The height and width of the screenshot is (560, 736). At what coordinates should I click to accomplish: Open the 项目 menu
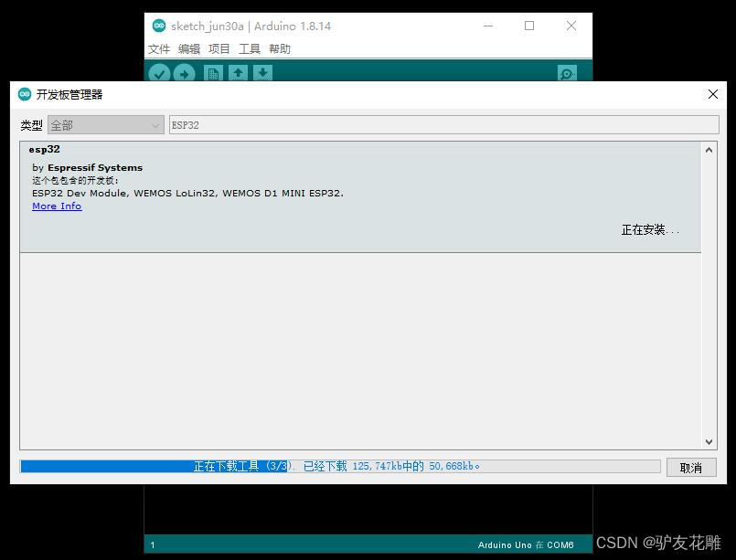(219, 48)
